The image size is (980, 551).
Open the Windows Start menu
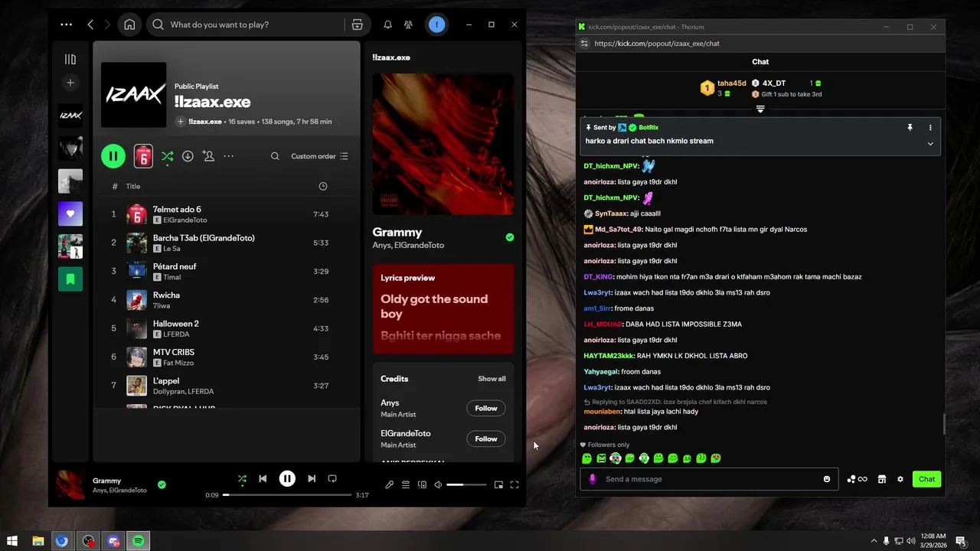12,541
